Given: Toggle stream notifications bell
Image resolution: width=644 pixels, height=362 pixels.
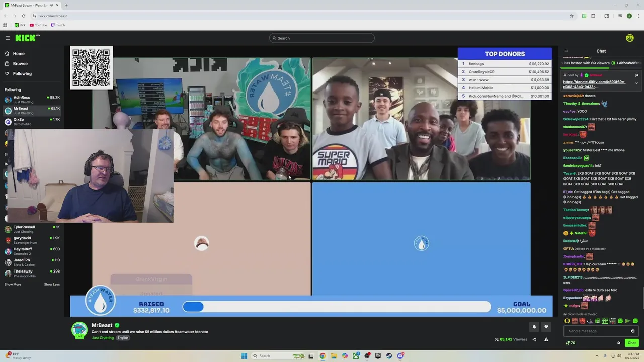Looking at the screenshot, I should point(534,327).
